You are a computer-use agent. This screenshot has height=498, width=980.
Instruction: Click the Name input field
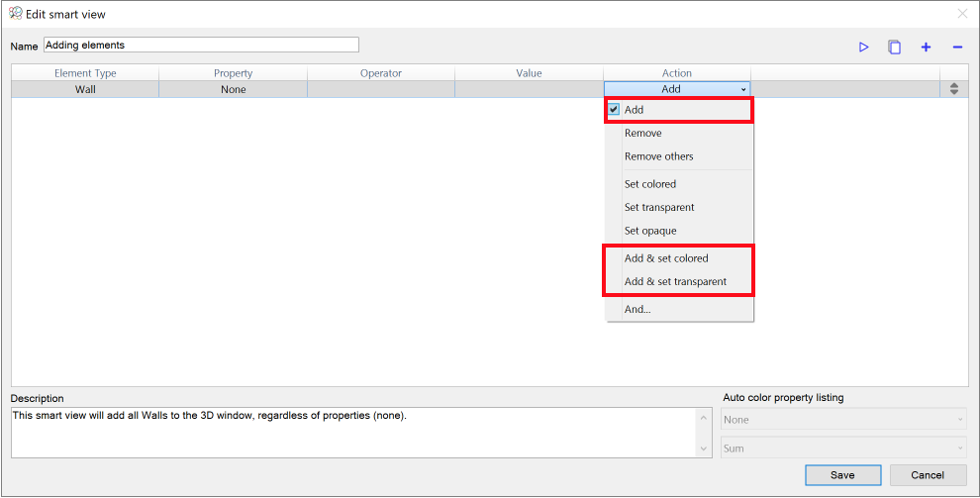(201, 45)
